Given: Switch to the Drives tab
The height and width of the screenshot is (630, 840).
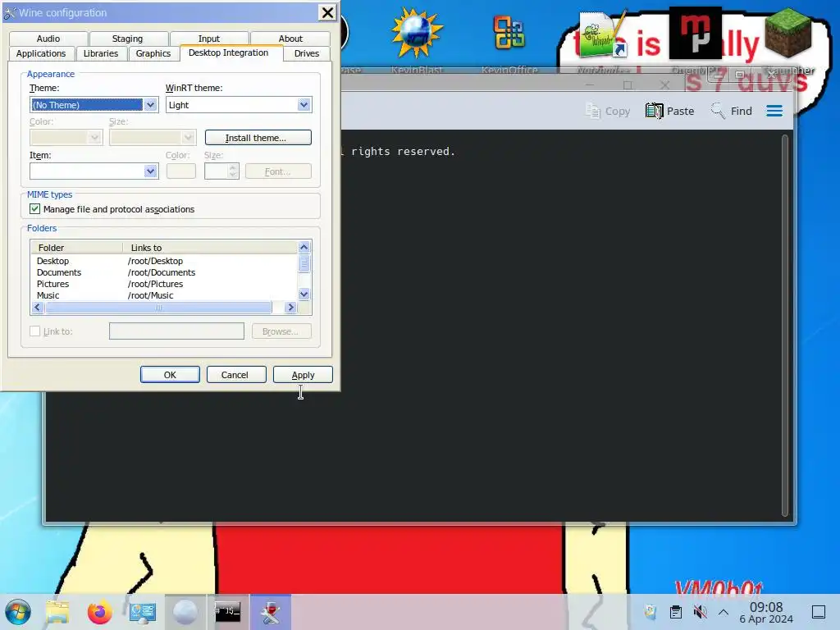Looking at the screenshot, I should (307, 53).
